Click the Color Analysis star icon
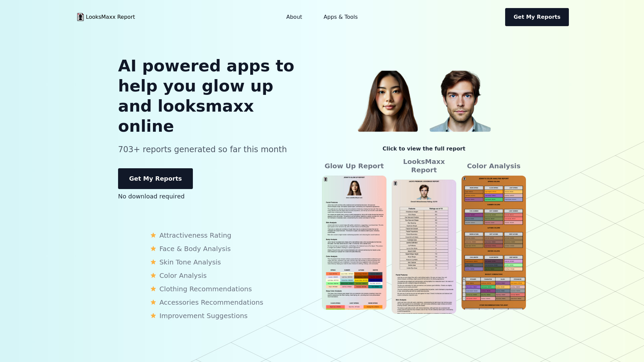This screenshot has width=644, height=362. pyautogui.click(x=153, y=276)
